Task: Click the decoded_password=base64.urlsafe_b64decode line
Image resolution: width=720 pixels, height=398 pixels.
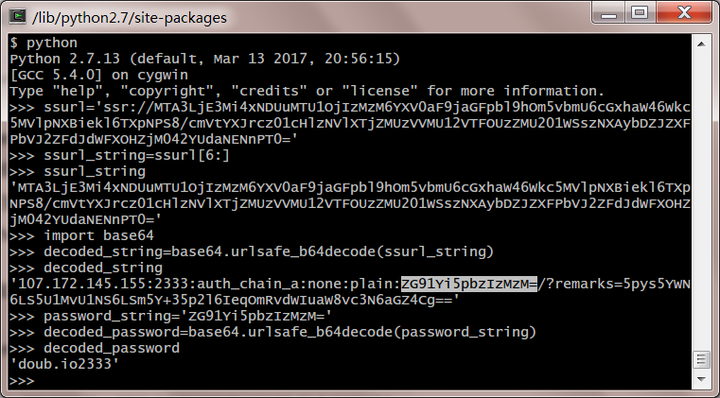Action: pos(273,332)
